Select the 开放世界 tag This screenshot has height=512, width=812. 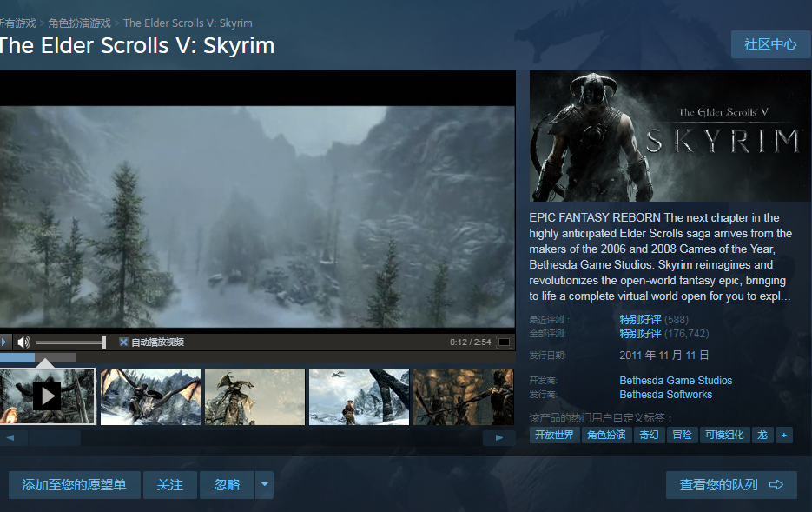554,435
